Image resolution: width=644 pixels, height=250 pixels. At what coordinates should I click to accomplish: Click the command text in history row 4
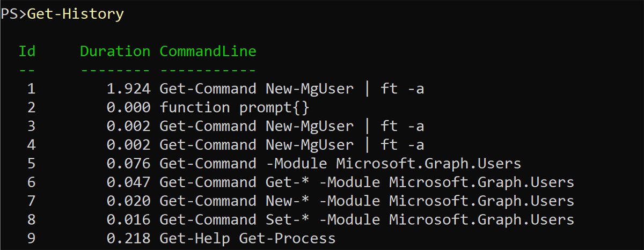pos(291,145)
